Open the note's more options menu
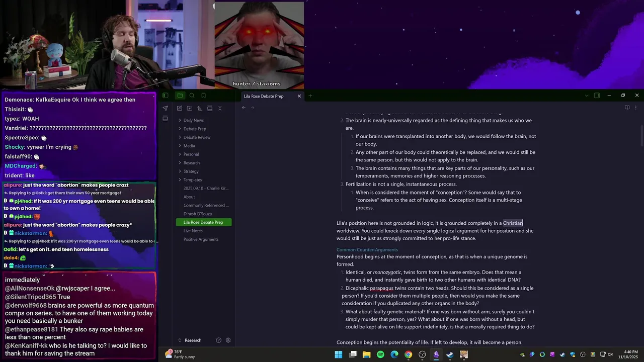 click(635, 108)
